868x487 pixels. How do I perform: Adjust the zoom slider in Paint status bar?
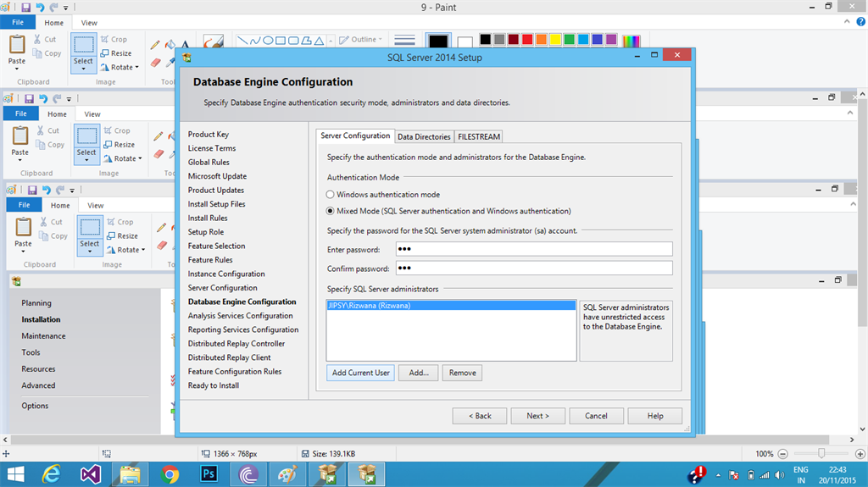point(821,454)
